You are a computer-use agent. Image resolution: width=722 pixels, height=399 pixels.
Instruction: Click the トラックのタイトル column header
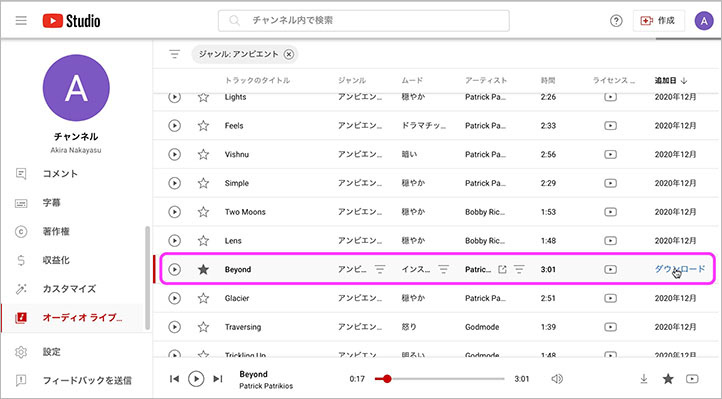(x=257, y=80)
